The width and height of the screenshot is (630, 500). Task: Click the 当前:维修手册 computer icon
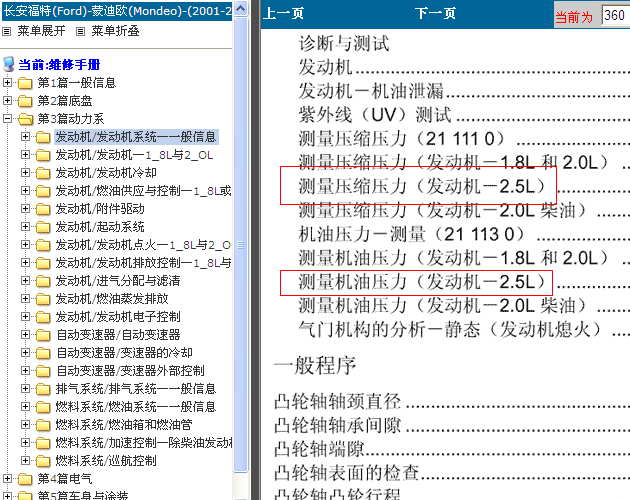point(8,64)
